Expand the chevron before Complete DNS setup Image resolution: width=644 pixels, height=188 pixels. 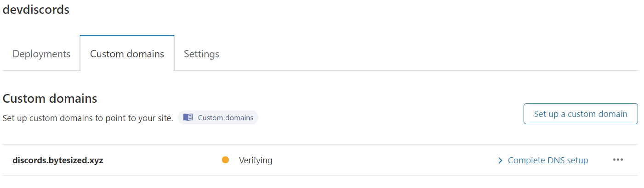click(500, 160)
